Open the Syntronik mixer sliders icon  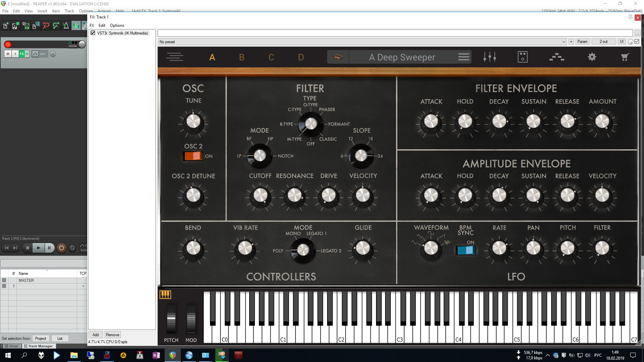(x=489, y=57)
